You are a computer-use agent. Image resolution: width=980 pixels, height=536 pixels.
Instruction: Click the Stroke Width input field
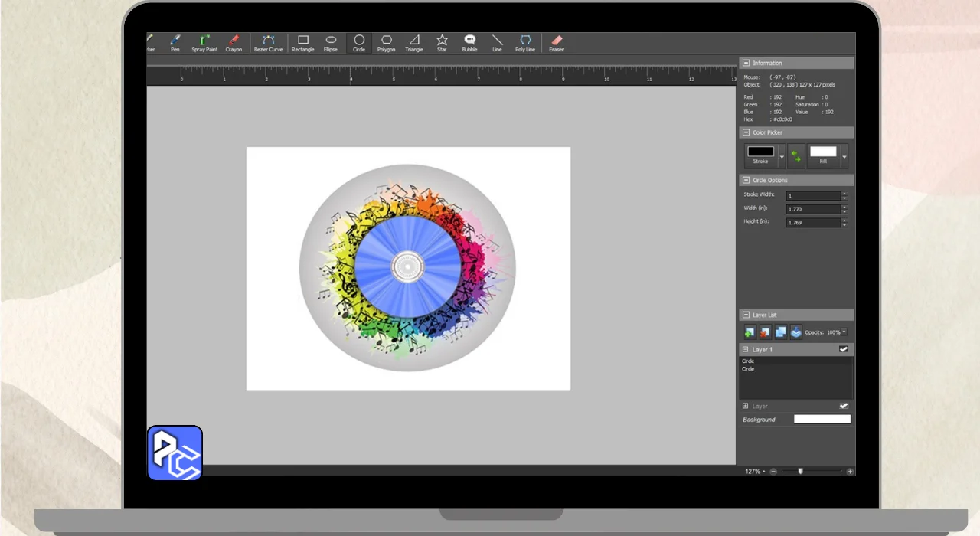[x=813, y=196]
